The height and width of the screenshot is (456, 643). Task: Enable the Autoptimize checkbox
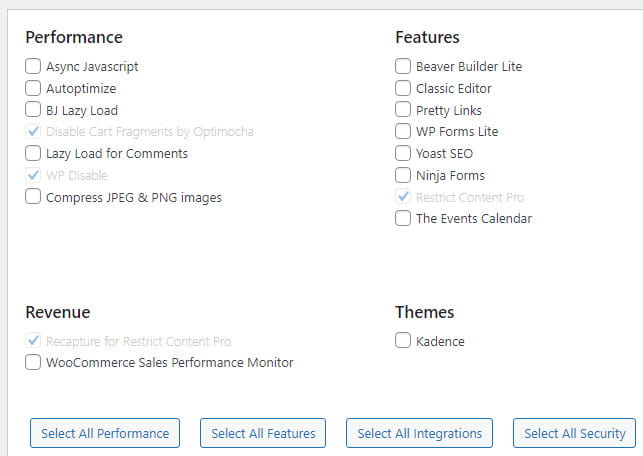pos(34,89)
